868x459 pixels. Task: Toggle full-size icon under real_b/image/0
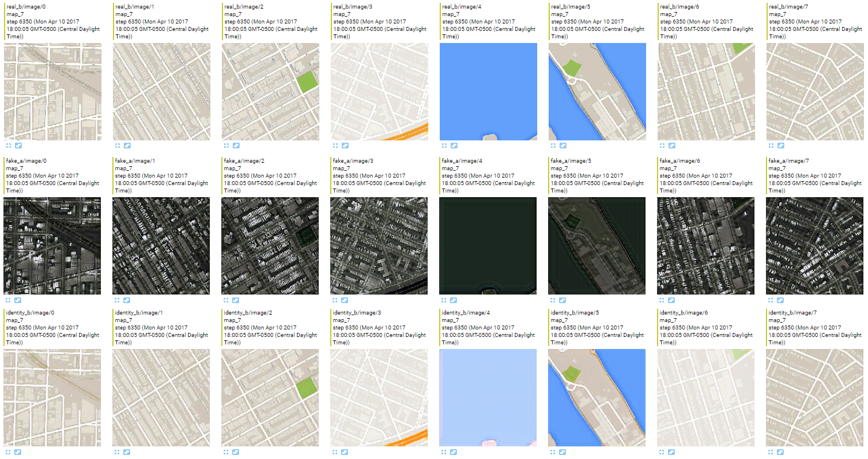[9, 146]
